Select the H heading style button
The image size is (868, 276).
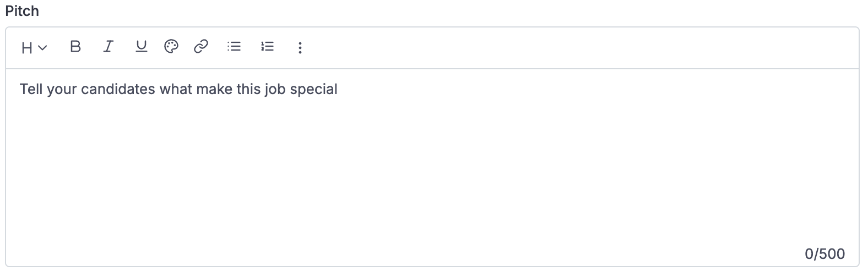(34, 48)
